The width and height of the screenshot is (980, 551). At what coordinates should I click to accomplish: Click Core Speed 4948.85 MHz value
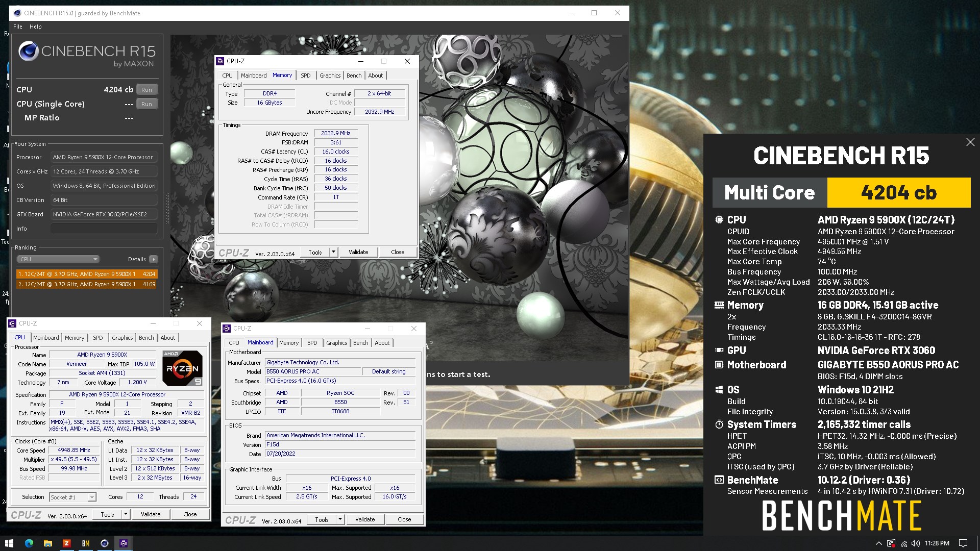coord(74,450)
